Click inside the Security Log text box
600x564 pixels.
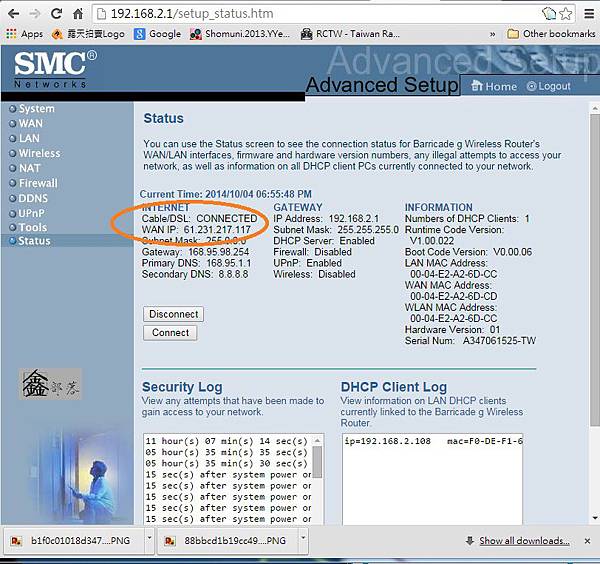[227, 479]
